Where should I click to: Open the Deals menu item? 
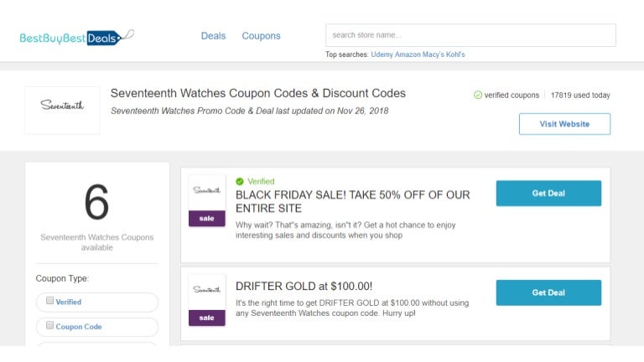point(213,36)
